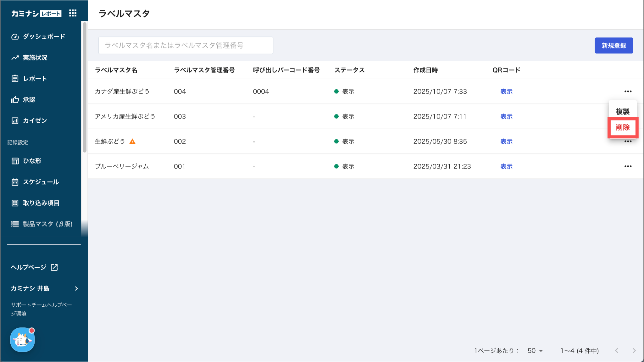
Task: Select 複製 from the context menu
Action: (622, 112)
